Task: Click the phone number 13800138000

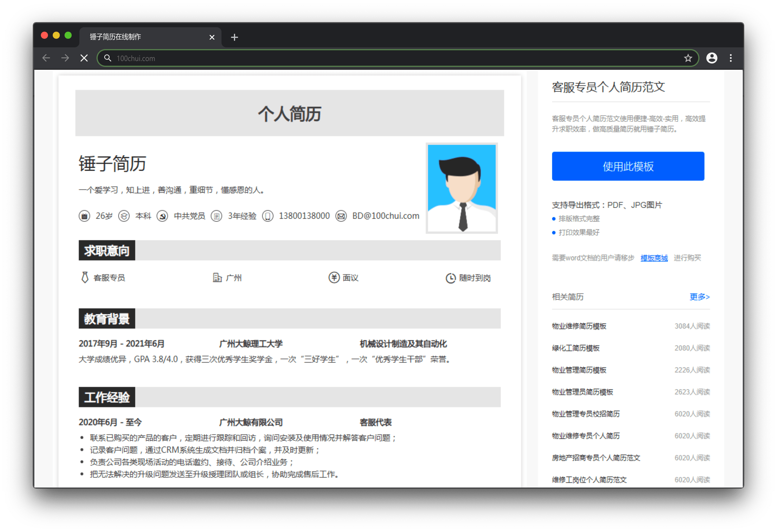Action: 304,216
